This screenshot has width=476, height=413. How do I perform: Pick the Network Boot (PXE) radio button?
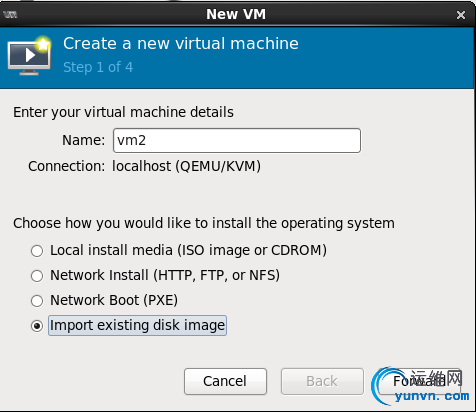click(x=37, y=301)
